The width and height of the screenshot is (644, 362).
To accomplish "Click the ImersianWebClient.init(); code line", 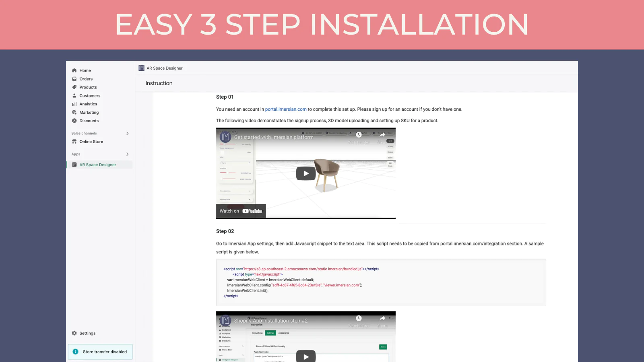I will (x=248, y=290).
